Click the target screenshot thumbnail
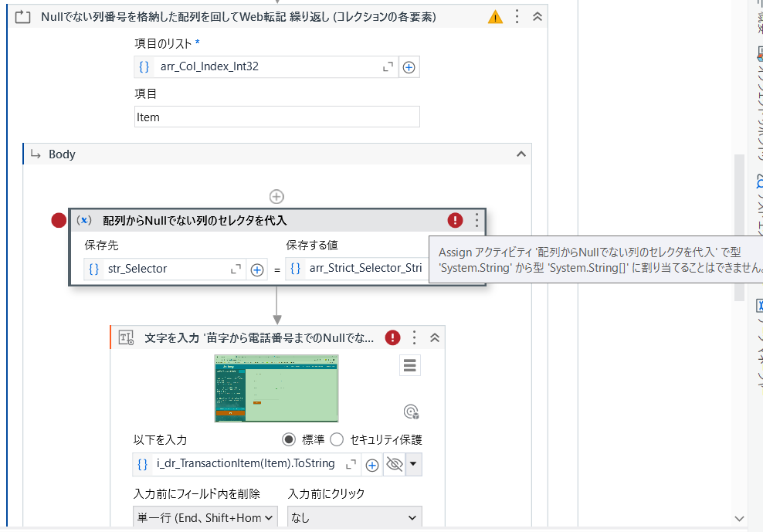 pyautogui.click(x=276, y=388)
